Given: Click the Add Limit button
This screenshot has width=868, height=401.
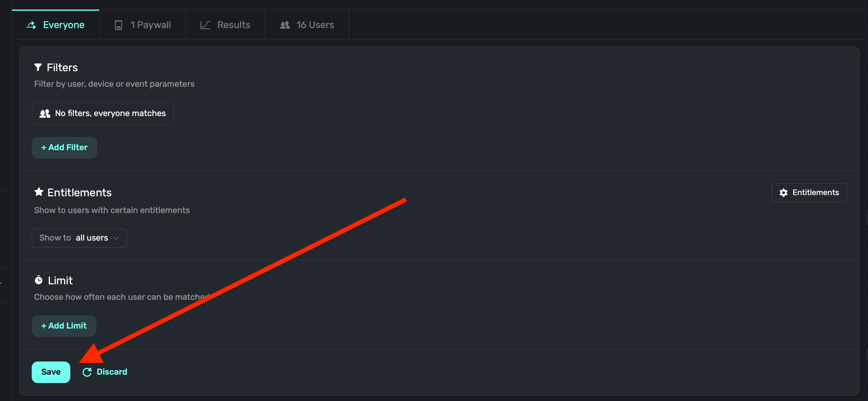Looking at the screenshot, I should click(x=64, y=326).
